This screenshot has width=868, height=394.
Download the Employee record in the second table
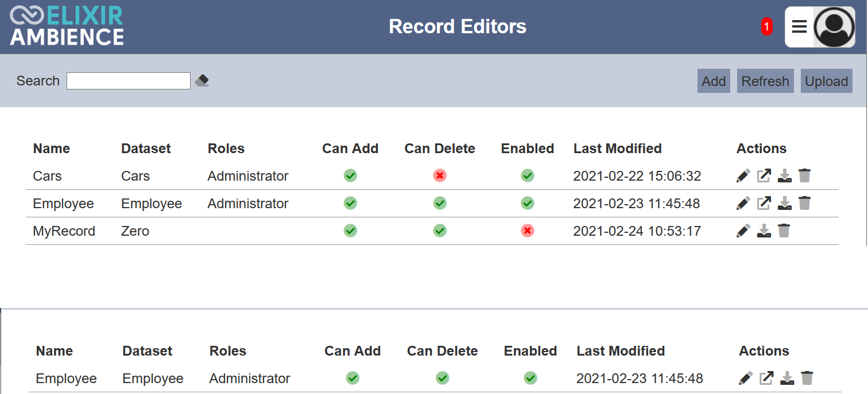tap(787, 378)
